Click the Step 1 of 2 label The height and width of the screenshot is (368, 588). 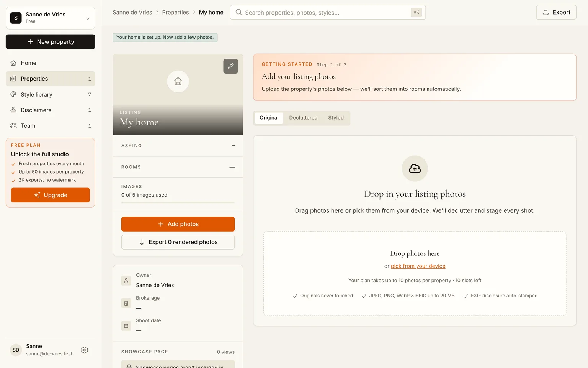pos(332,65)
